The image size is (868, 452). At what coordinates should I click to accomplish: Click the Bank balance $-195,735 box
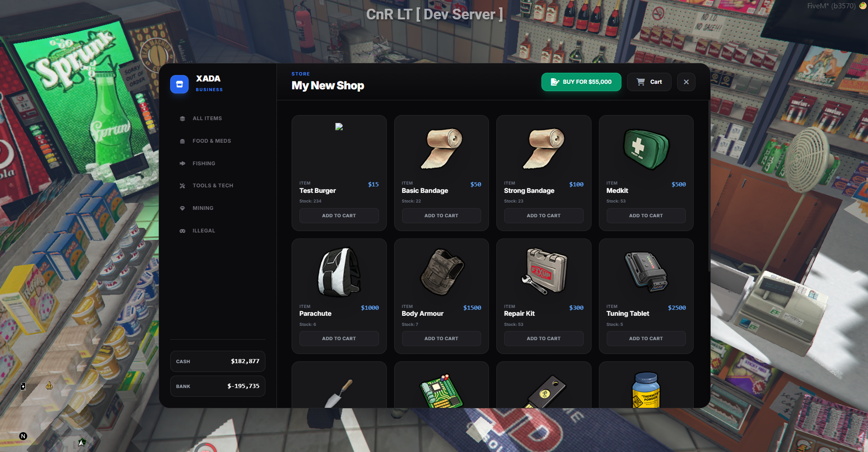click(218, 386)
